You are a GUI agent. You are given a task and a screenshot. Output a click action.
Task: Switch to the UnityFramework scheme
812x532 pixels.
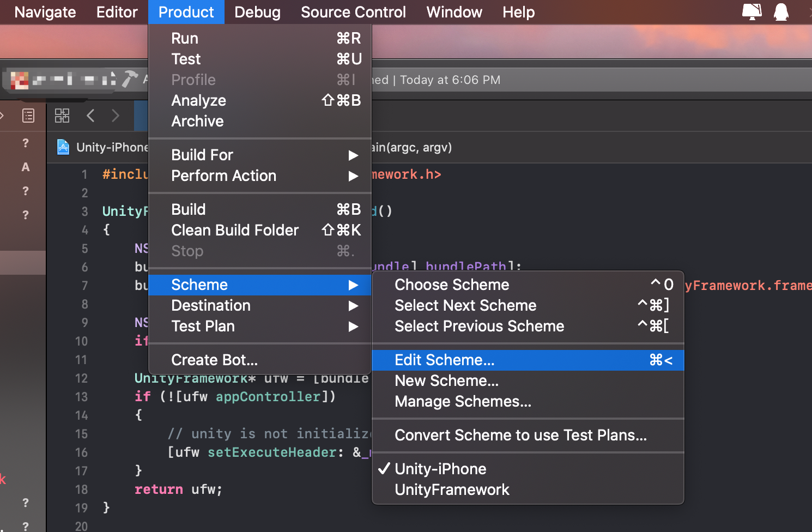point(528,489)
